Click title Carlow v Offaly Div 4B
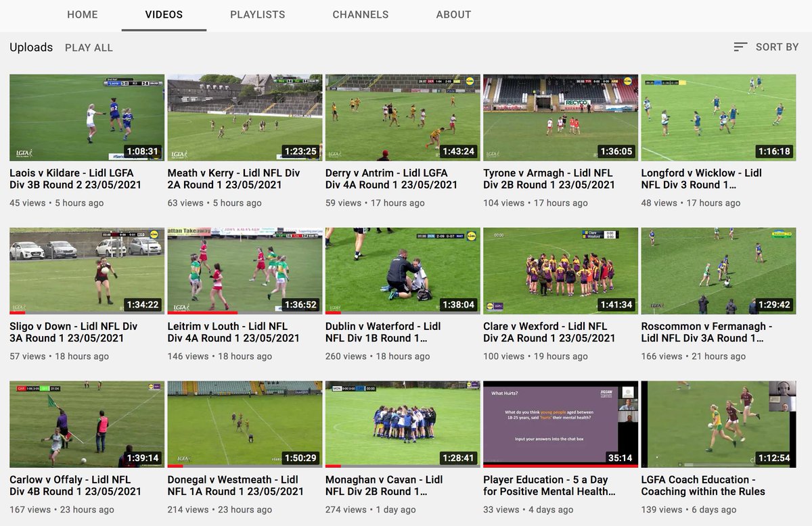The image size is (812, 526). pyautogui.click(x=76, y=485)
